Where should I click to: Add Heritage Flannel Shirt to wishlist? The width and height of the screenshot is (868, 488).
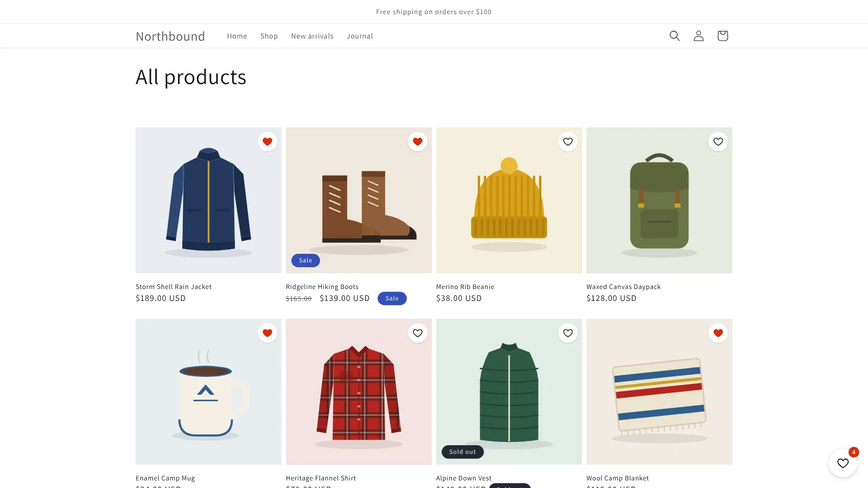418,333
